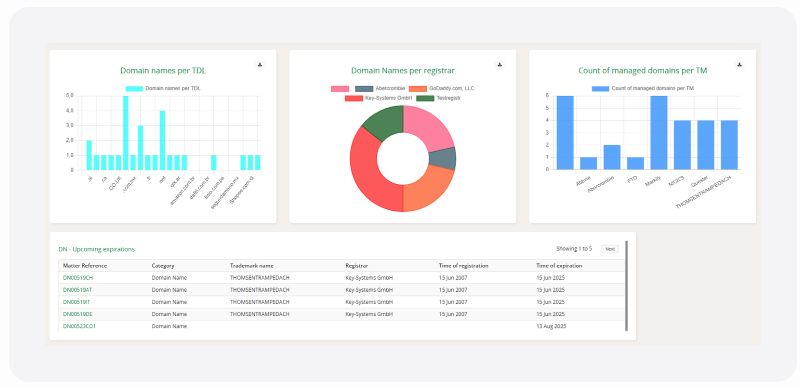The width and height of the screenshot is (800, 389).
Task: Toggle the Abercrombie legend entry
Action: point(380,88)
